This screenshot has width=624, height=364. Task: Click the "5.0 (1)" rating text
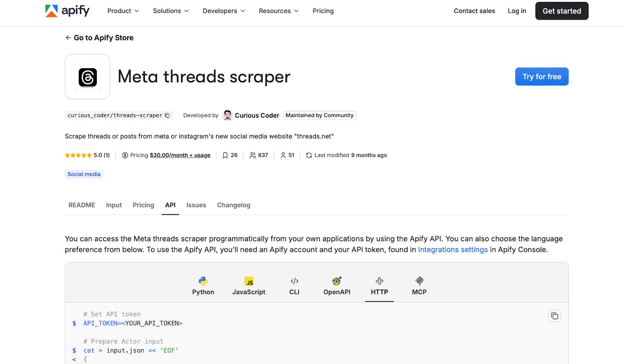coord(102,155)
